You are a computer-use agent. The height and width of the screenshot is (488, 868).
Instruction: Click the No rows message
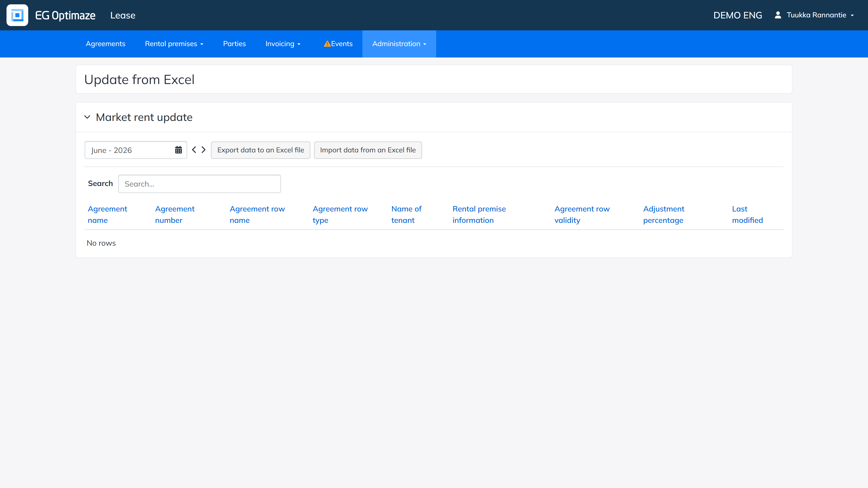(101, 243)
